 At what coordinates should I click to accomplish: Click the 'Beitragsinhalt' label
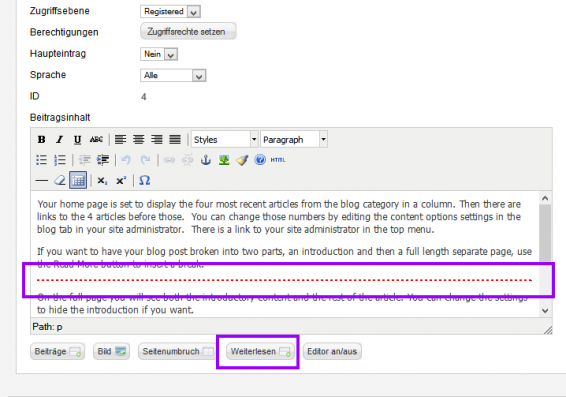tap(60, 117)
